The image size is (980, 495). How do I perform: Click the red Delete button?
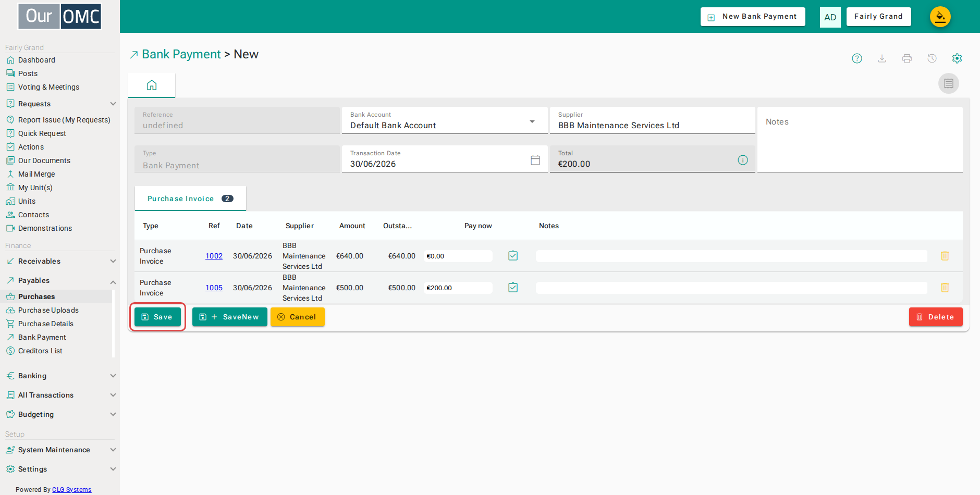pos(936,317)
